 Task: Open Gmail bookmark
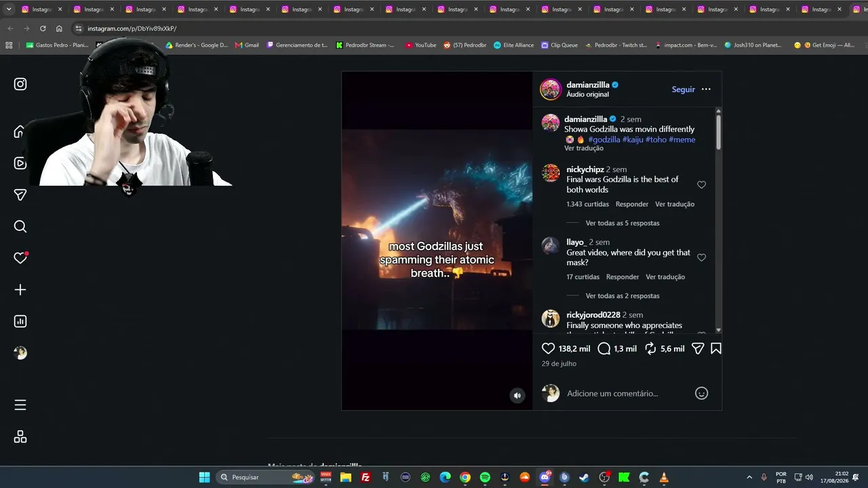coord(247,45)
